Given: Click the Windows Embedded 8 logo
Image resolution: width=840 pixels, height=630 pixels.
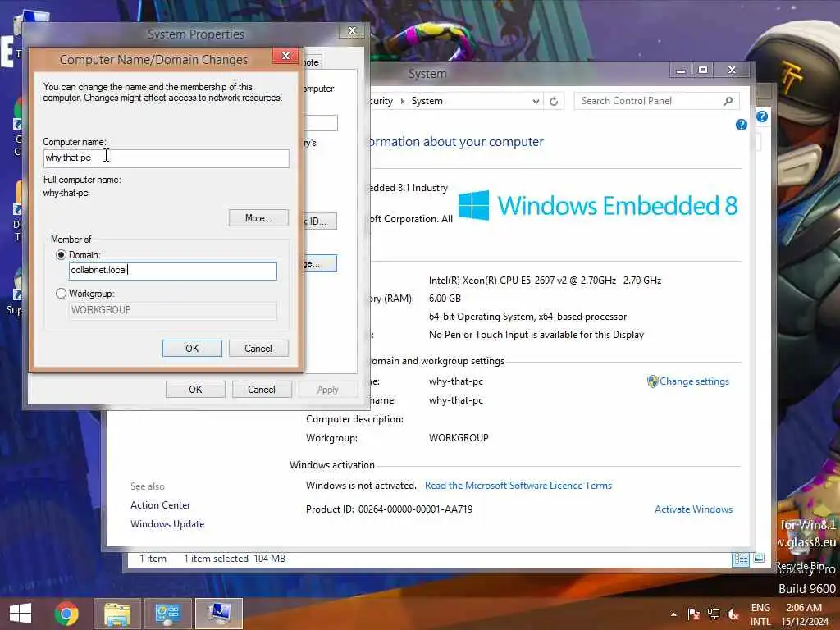Looking at the screenshot, I should [598, 205].
